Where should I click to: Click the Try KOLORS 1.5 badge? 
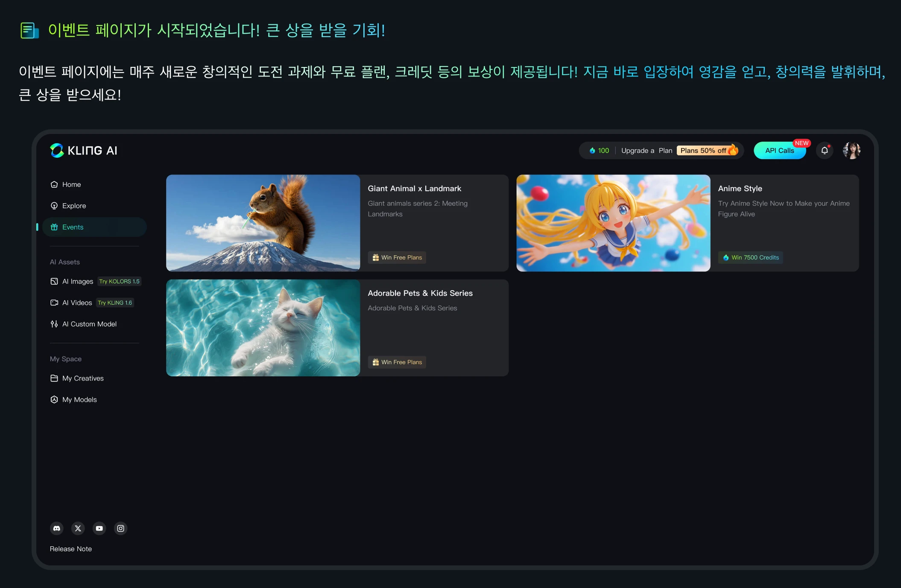coord(119,281)
